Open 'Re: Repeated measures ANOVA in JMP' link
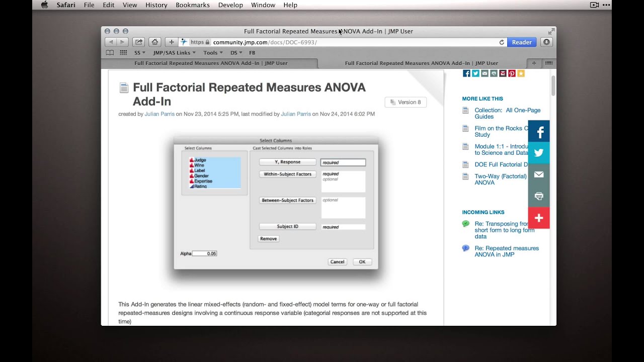The height and width of the screenshot is (362, 644). [506, 251]
